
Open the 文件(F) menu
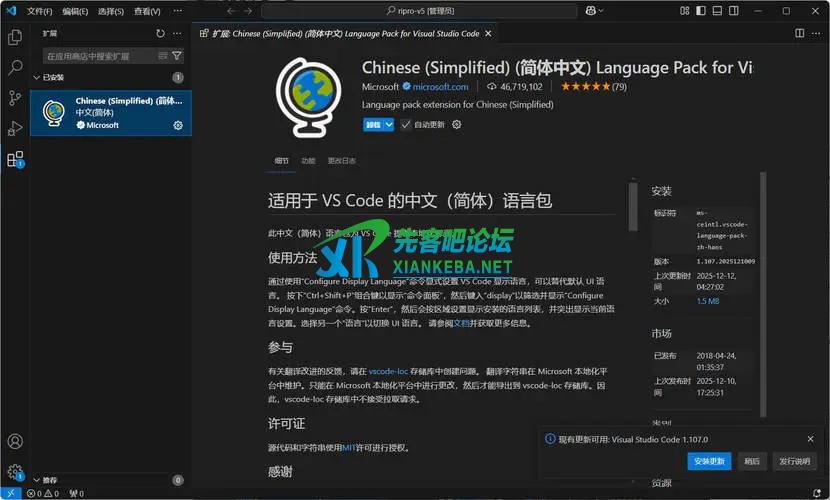pyautogui.click(x=40, y=11)
